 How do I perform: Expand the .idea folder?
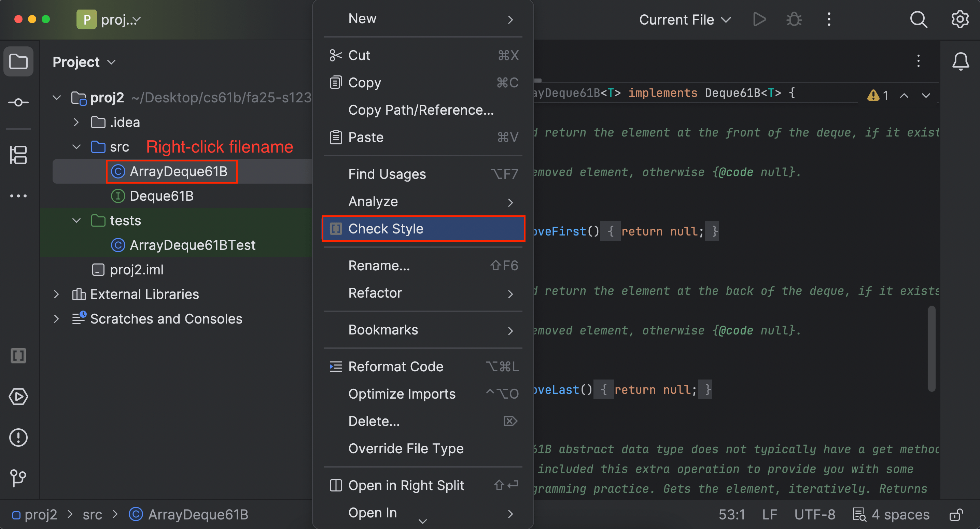pos(76,123)
